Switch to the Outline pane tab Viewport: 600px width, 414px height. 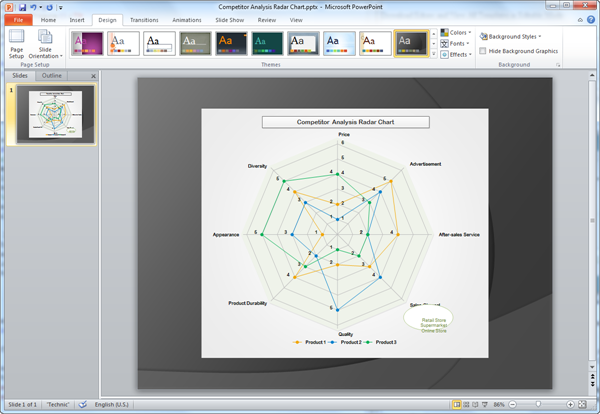pyautogui.click(x=52, y=75)
